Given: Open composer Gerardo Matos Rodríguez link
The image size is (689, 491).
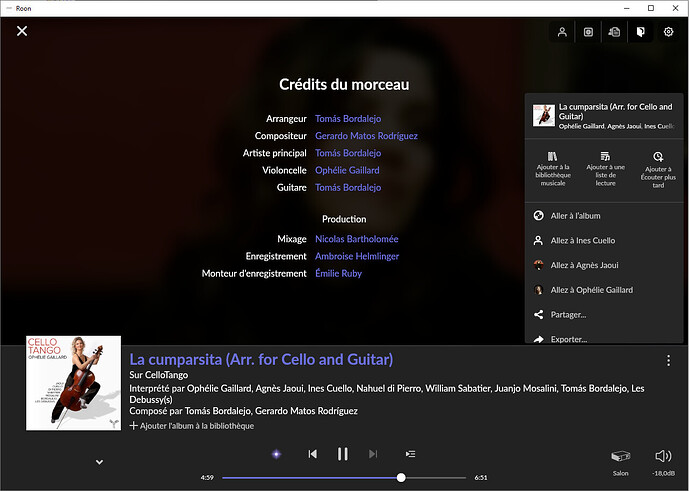Looking at the screenshot, I should pos(366,136).
